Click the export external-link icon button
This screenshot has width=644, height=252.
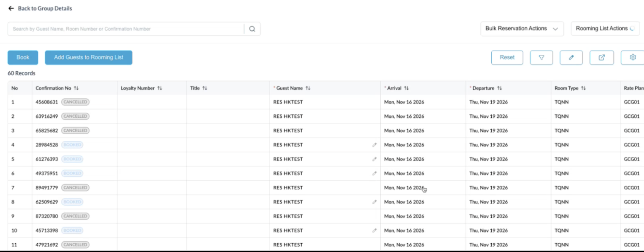click(x=601, y=58)
